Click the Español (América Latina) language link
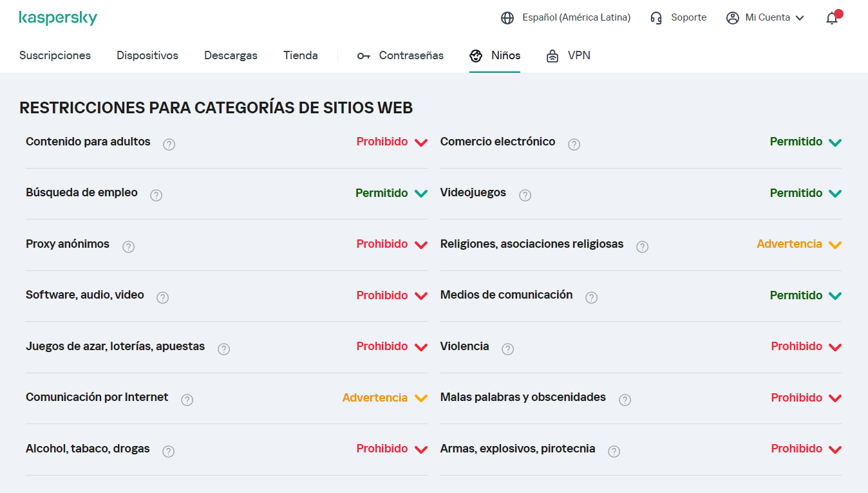 coord(576,18)
